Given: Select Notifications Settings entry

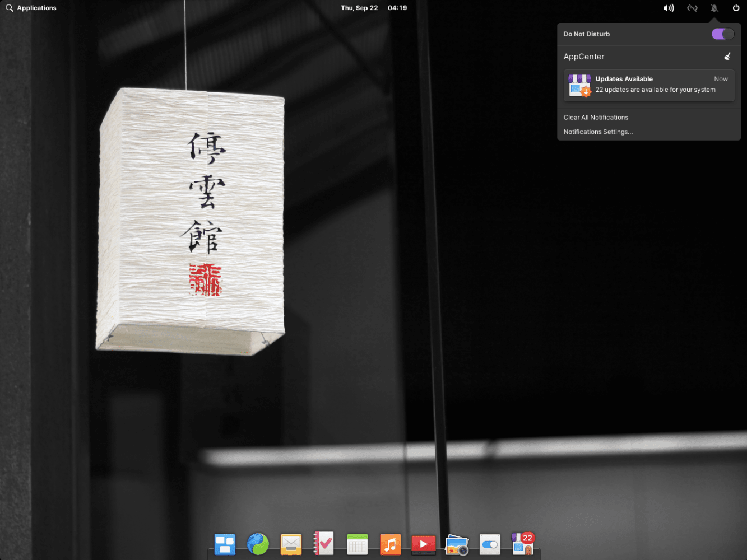Looking at the screenshot, I should click(598, 132).
